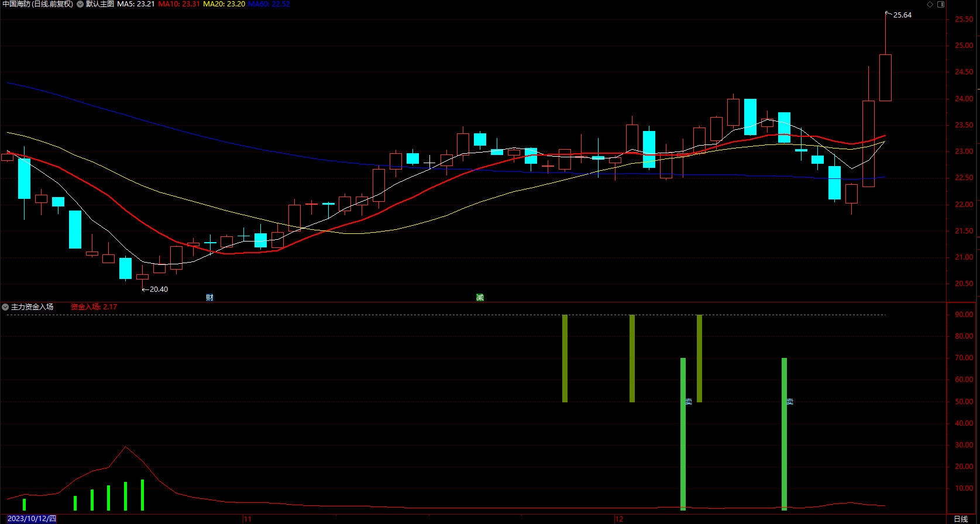Select the MA10: 23.31 indicator label
This screenshot has height=524, width=980.
coord(179,4)
